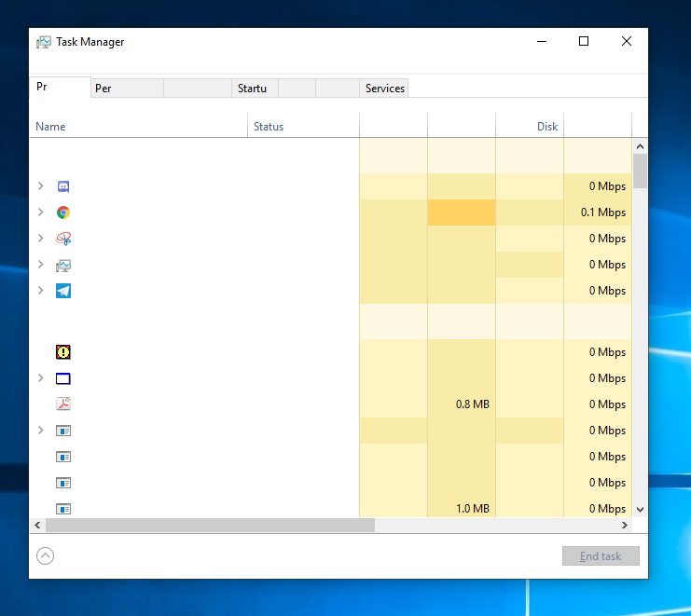Click the vertical scrollbar down arrow
691x616 pixels.
(640, 509)
